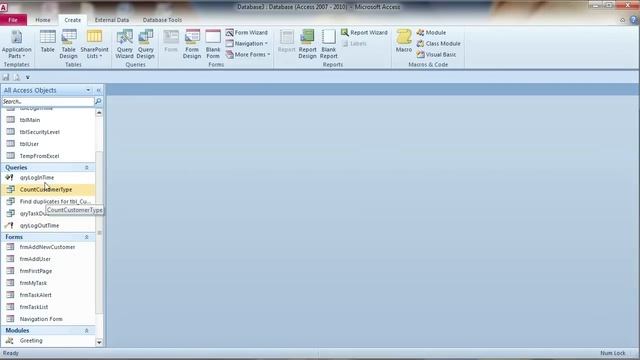640x360 pixels.
Task: Click navigation pane scroll up arrow
Action: click(99, 113)
